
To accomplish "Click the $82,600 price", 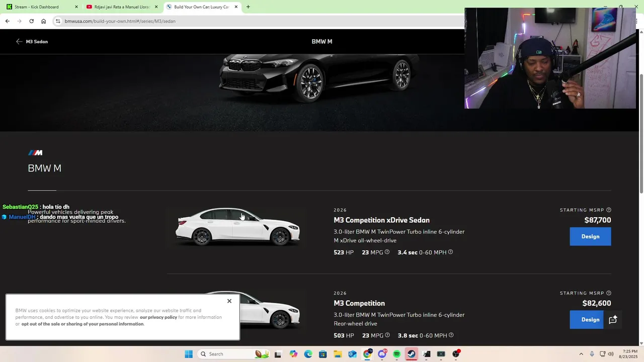I will click(x=597, y=303).
